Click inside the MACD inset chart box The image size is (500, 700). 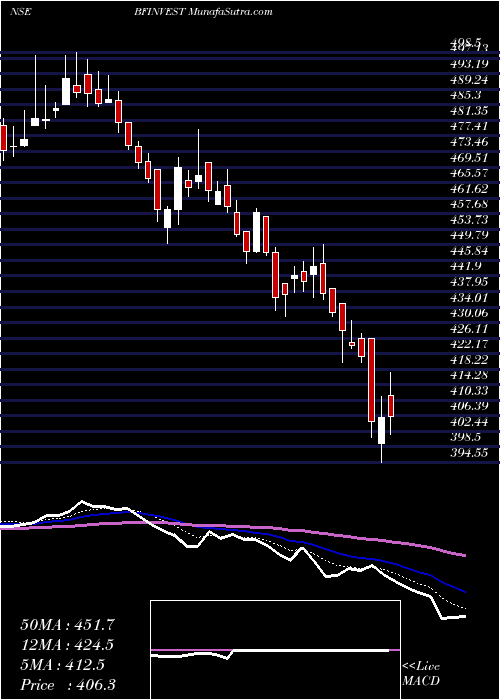tap(275, 650)
